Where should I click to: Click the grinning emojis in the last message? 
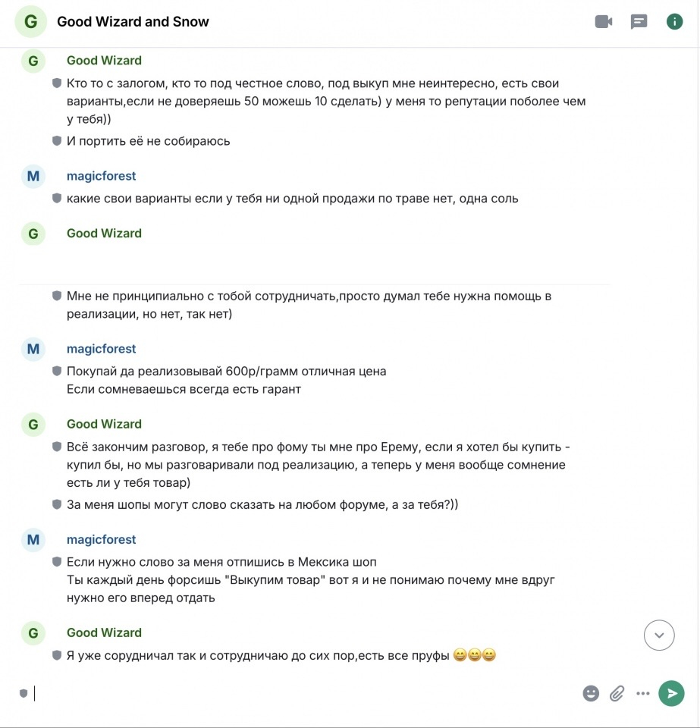click(x=474, y=655)
